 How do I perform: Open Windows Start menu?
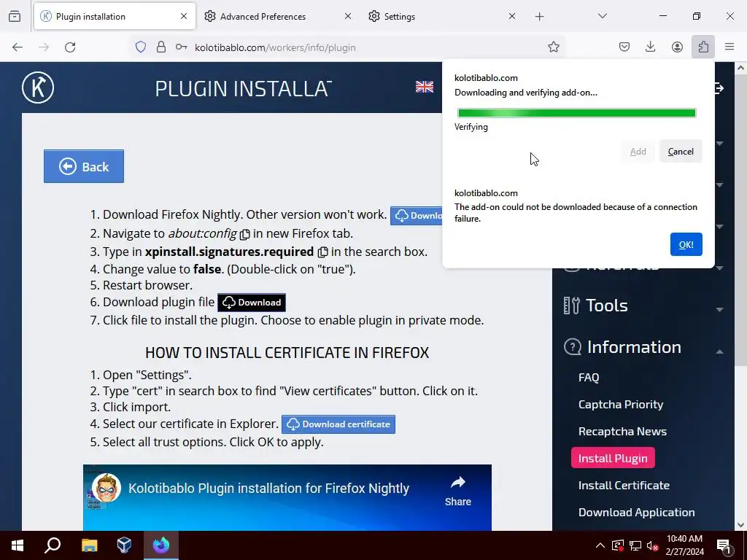pyautogui.click(x=18, y=545)
